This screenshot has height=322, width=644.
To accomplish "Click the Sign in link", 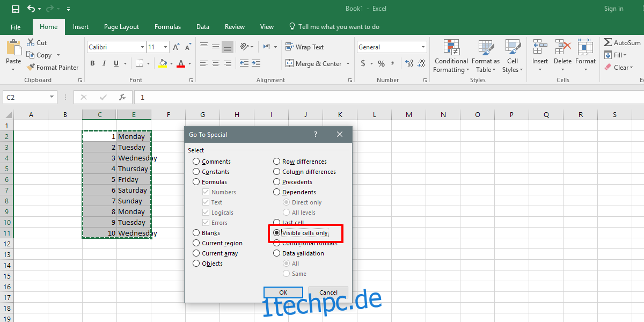I will pyautogui.click(x=614, y=9).
